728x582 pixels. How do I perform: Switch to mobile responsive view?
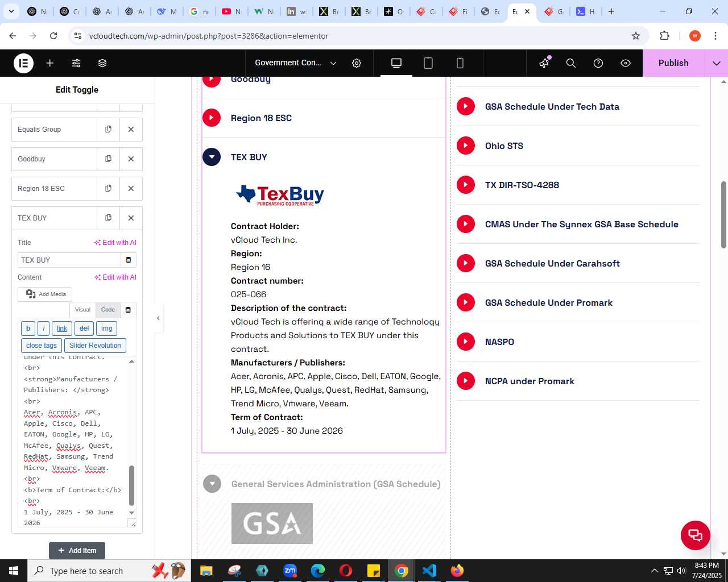[460, 63]
